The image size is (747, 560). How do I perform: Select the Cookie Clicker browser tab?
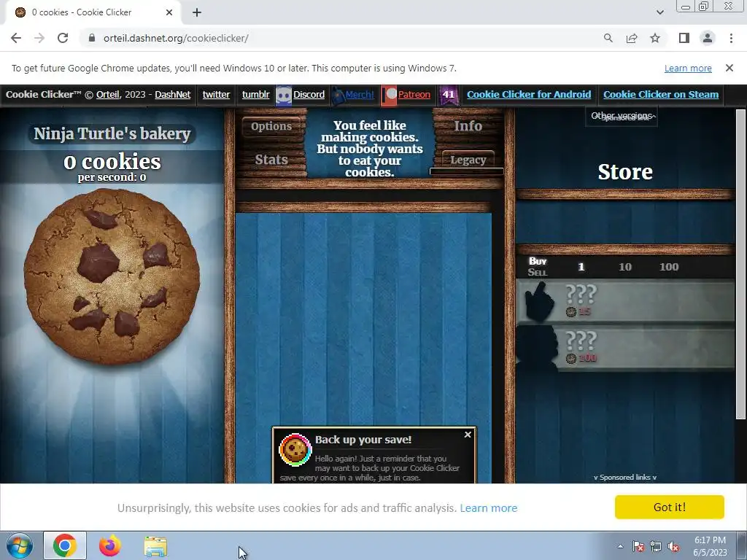[93, 13]
